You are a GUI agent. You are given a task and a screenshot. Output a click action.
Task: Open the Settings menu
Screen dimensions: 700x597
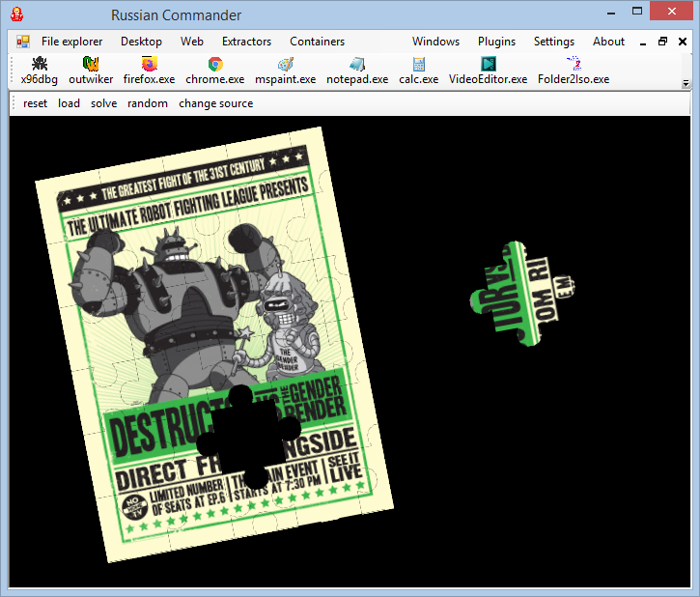(x=554, y=42)
